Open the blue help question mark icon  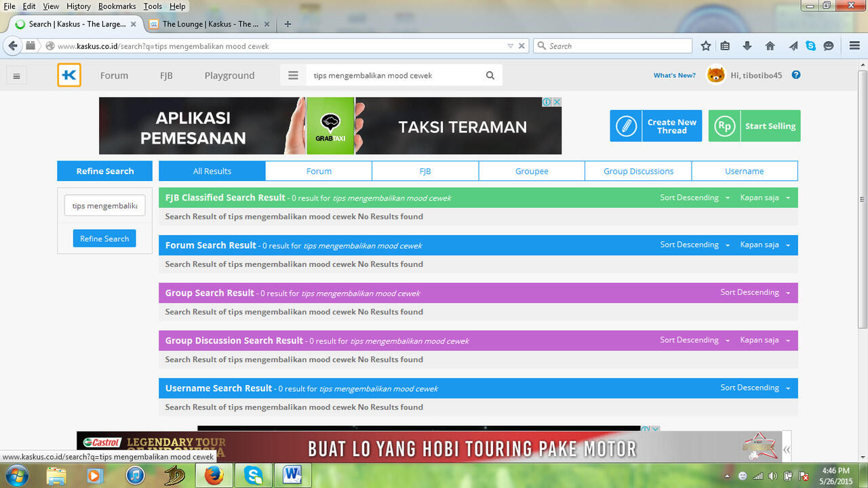coord(796,75)
